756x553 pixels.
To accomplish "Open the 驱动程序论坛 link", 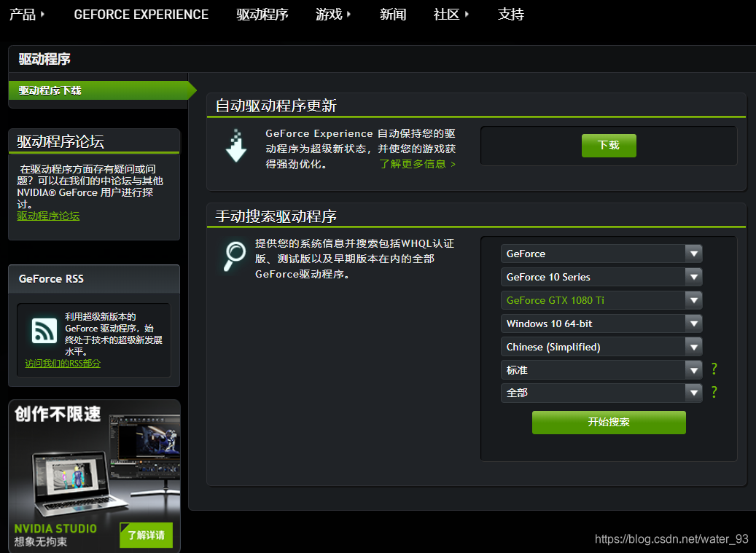I will (48, 216).
